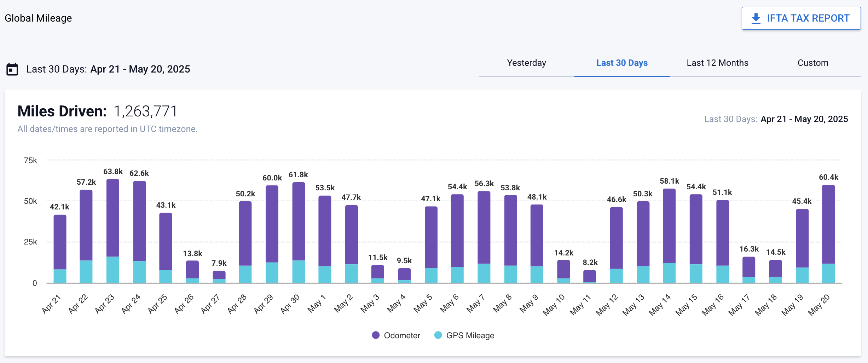This screenshot has width=868, height=363.
Task: Click the teal GPS Mileage legend dot
Action: click(438, 335)
